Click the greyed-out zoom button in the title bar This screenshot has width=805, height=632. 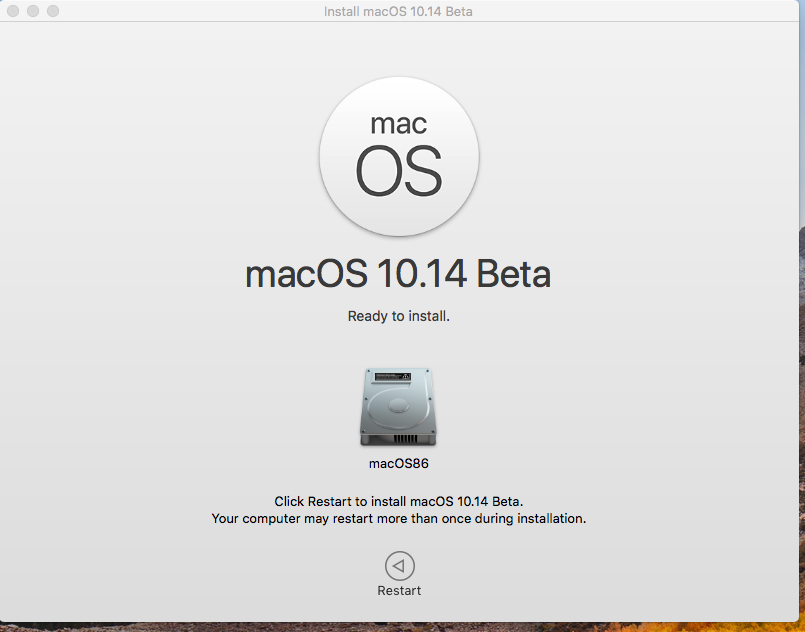(53, 11)
